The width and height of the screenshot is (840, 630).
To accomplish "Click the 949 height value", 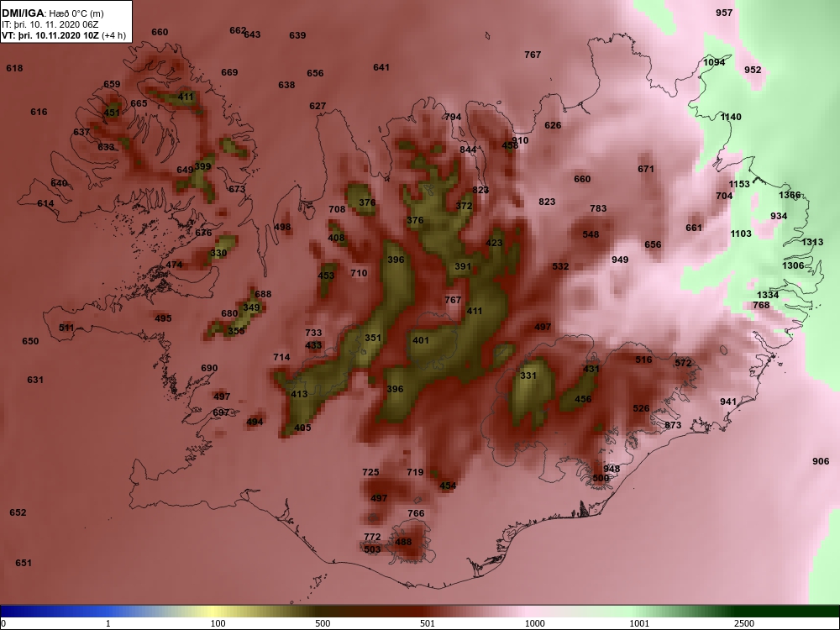I will pos(620,260).
